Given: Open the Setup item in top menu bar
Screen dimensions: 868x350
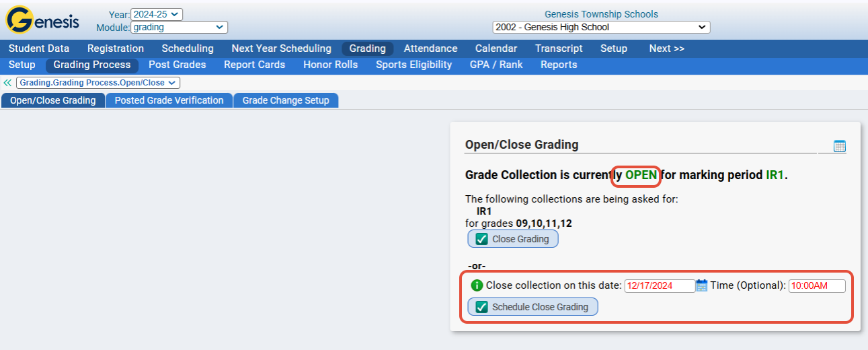Looking at the screenshot, I should point(614,48).
